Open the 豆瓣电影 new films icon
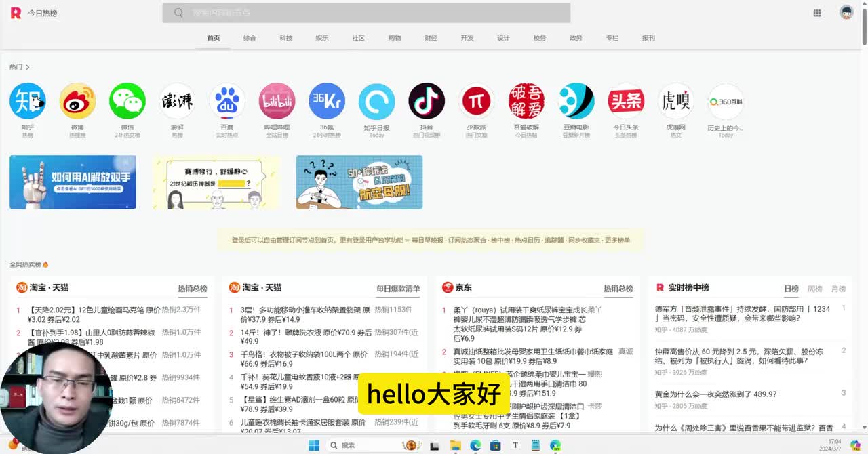This screenshot has height=454, width=868. pyautogui.click(x=576, y=101)
